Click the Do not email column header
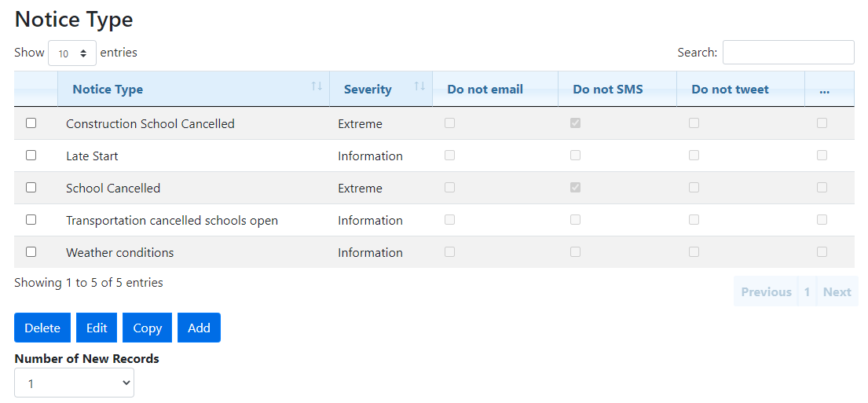The image size is (868, 403). tap(485, 90)
